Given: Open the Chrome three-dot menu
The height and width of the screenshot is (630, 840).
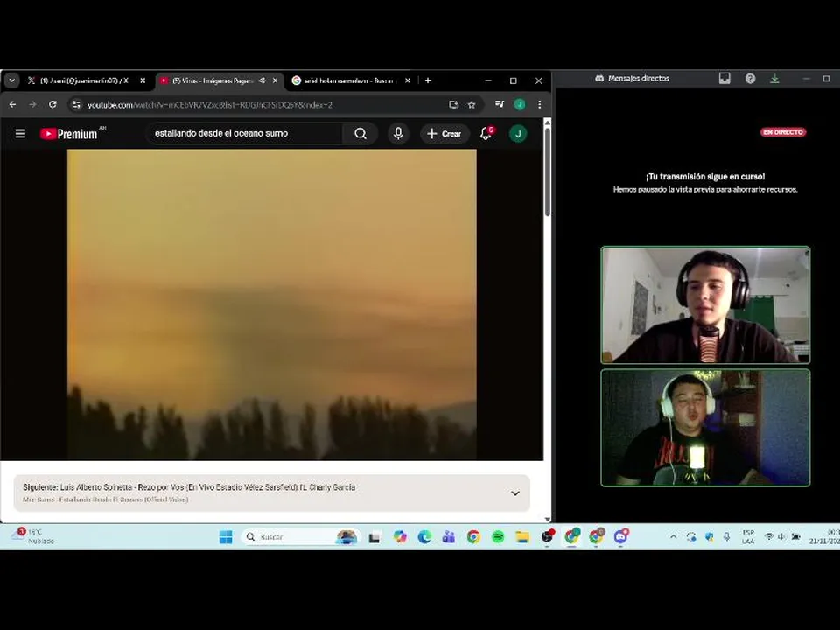Looking at the screenshot, I should pos(540,104).
